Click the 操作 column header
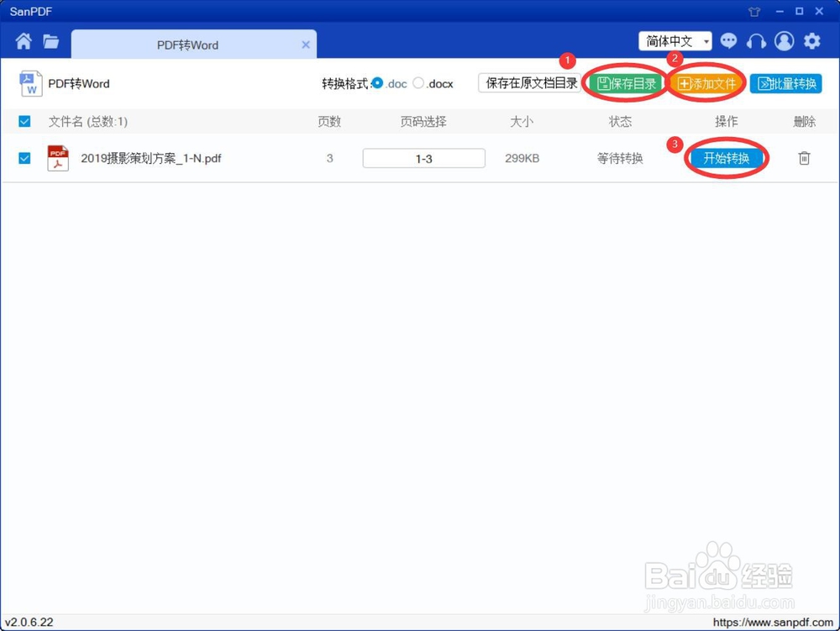The width and height of the screenshot is (840, 631). pyautogui.click(x=726, y=122)
